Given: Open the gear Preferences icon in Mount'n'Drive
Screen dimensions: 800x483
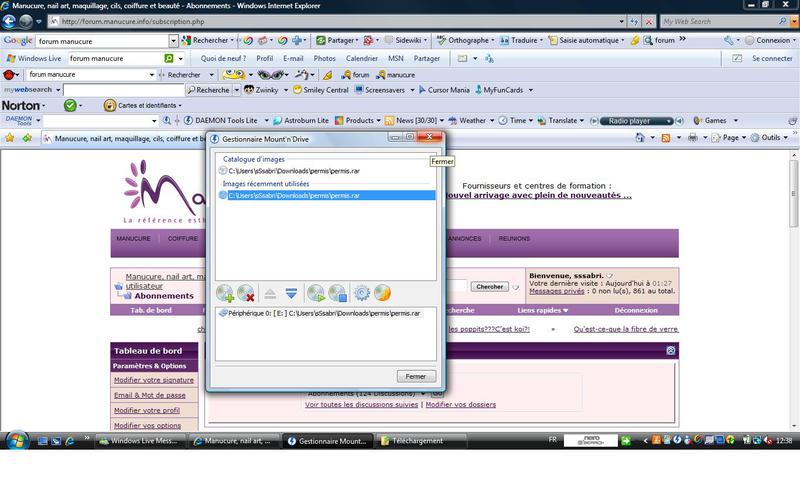Looking at the screenshot, I should (361, 293).
